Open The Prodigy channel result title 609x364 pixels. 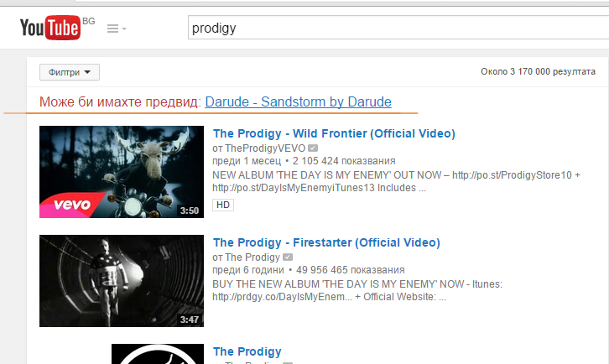click(x=247, y=351)
